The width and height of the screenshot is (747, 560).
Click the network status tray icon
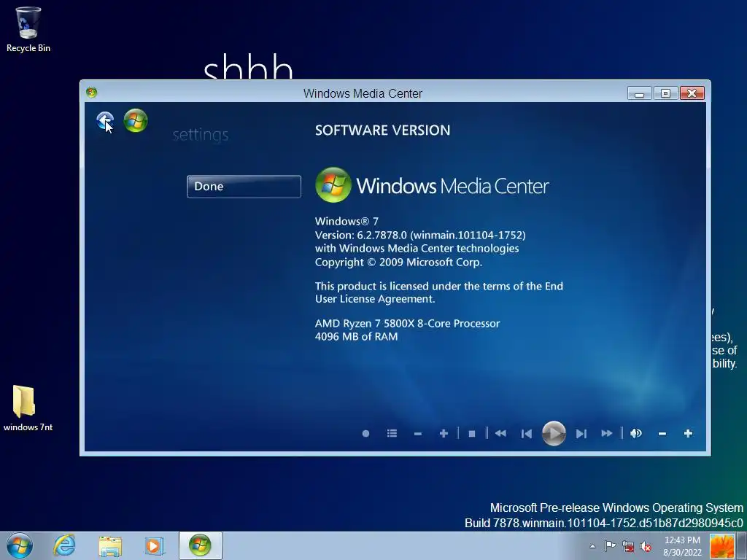pyautogui.click(x=628, y=546)
